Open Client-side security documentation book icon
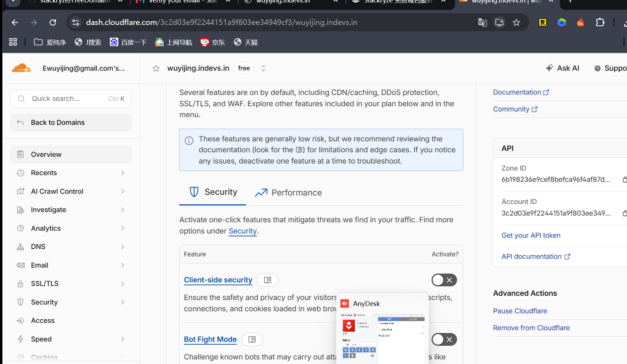Viewport: 627px width, 364px height. [x=268, y=280]
